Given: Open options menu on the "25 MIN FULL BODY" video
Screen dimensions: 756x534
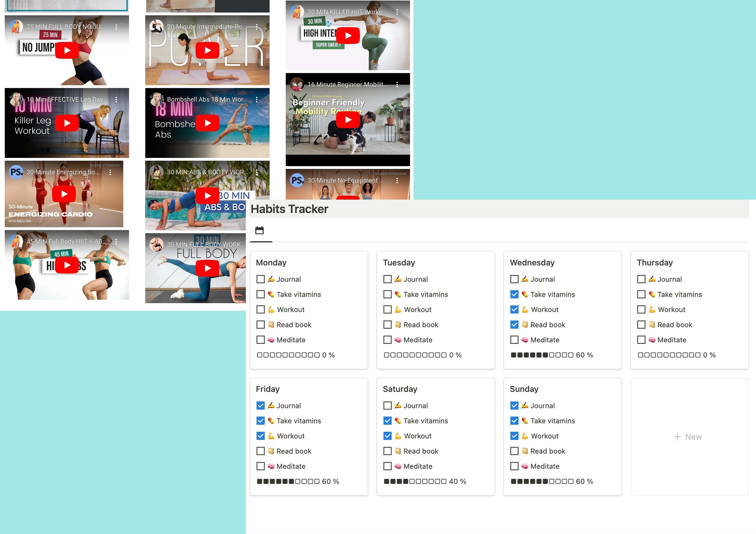Looking at the screenshot, I should [x=116, y=27].
